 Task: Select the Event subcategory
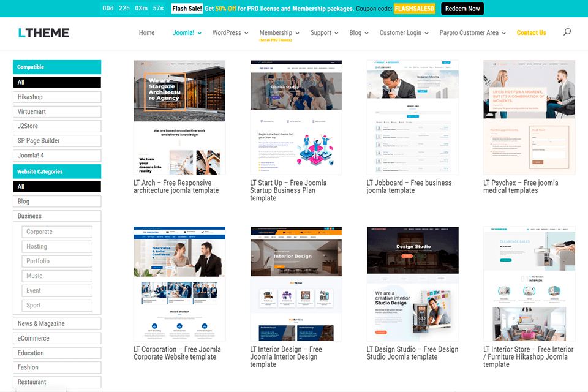coord(57,291)
